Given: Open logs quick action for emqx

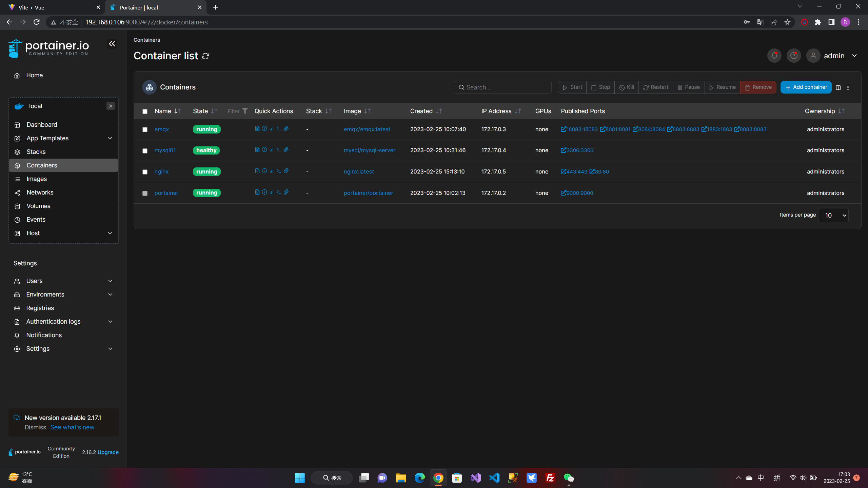Looking at the screenshot, I should (x=257, y=128).
